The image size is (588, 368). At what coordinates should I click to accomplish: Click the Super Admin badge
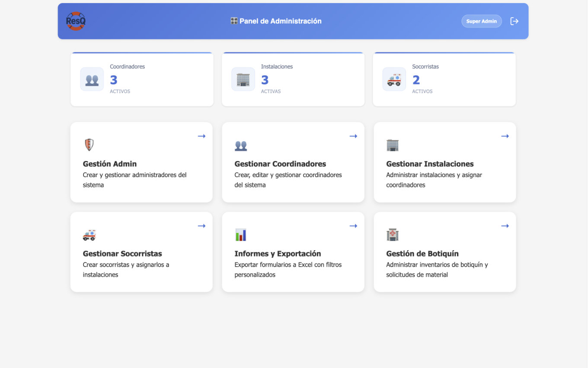(x=482, y=21)
